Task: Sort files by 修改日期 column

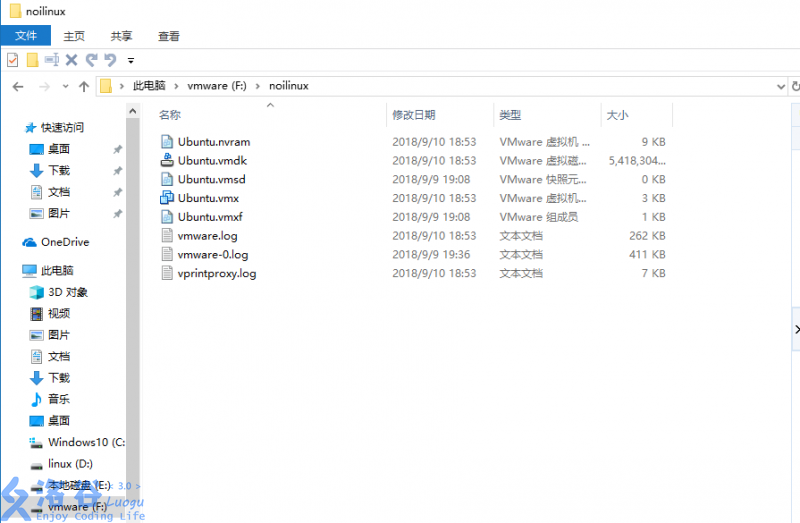Action: tap(414, 115)
